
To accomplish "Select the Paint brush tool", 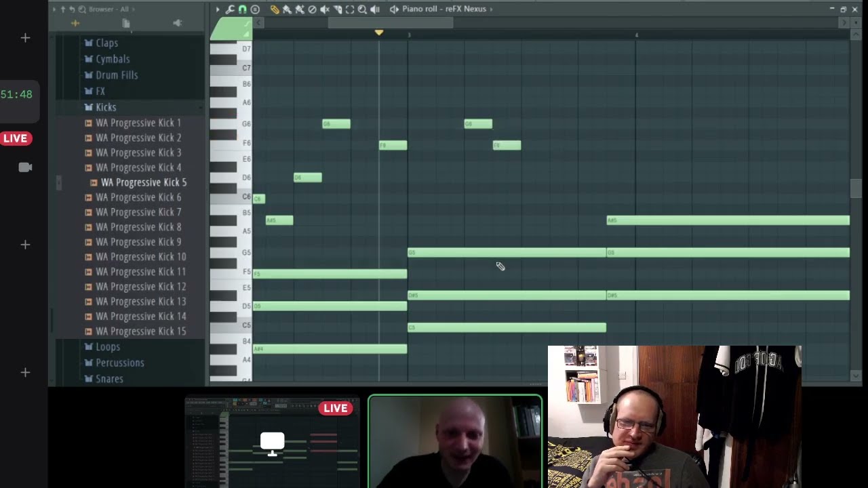I will [287, 9].
